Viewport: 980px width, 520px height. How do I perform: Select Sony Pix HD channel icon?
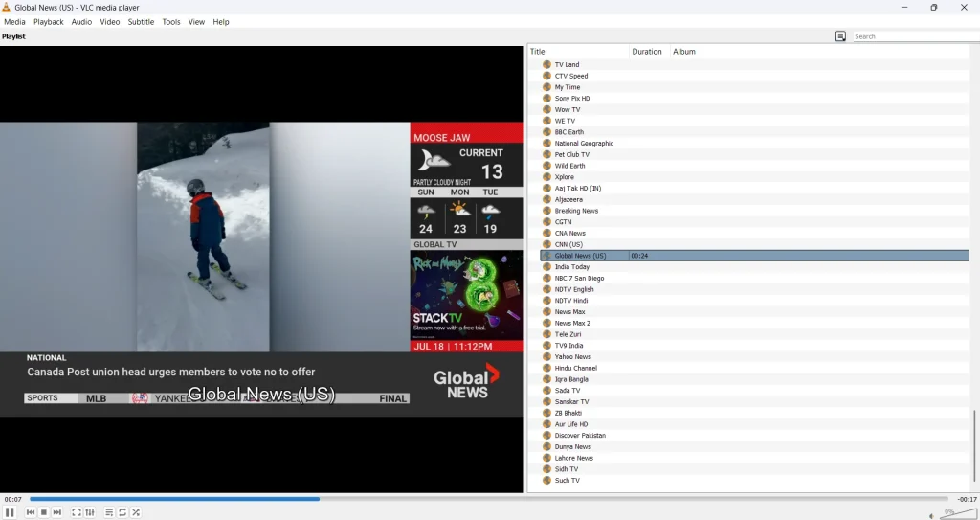point(546,99)
